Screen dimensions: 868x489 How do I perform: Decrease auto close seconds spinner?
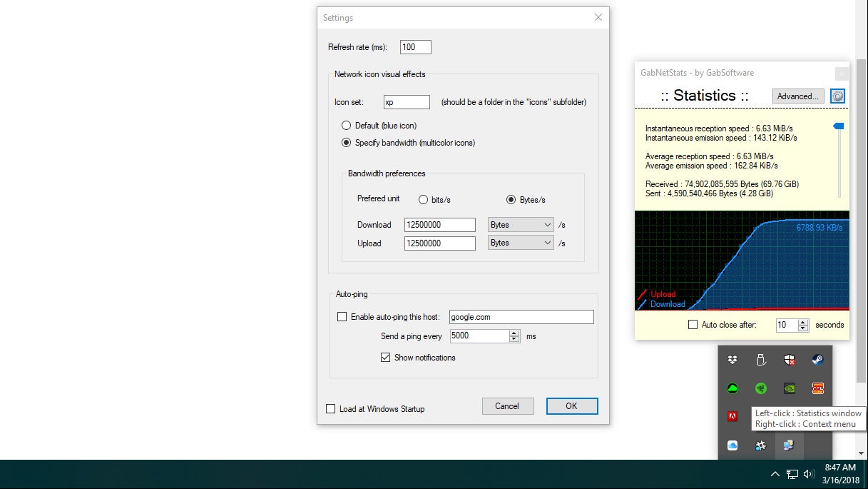803,328
